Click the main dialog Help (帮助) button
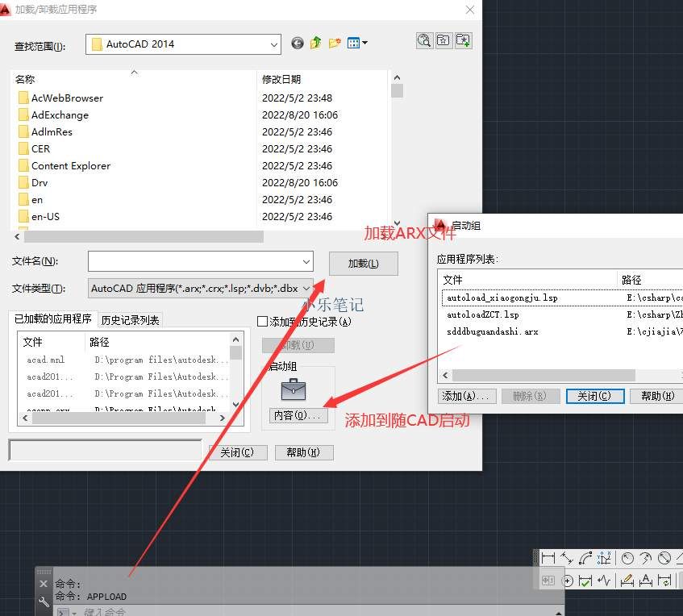The image size is (683, 616). point(304,452)
